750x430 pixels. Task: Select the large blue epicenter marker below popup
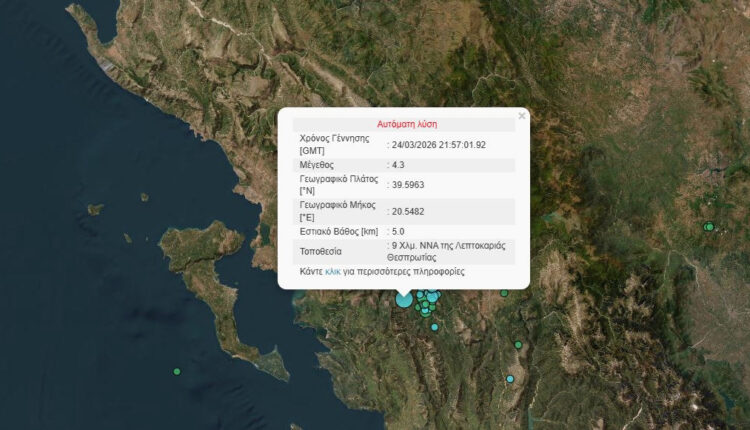point(404,298)
